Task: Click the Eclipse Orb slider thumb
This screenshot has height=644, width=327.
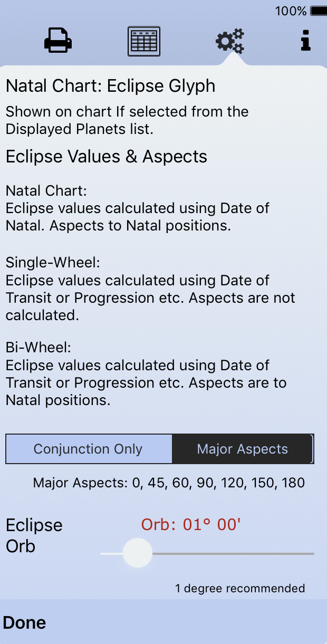Action: point(137,553)
